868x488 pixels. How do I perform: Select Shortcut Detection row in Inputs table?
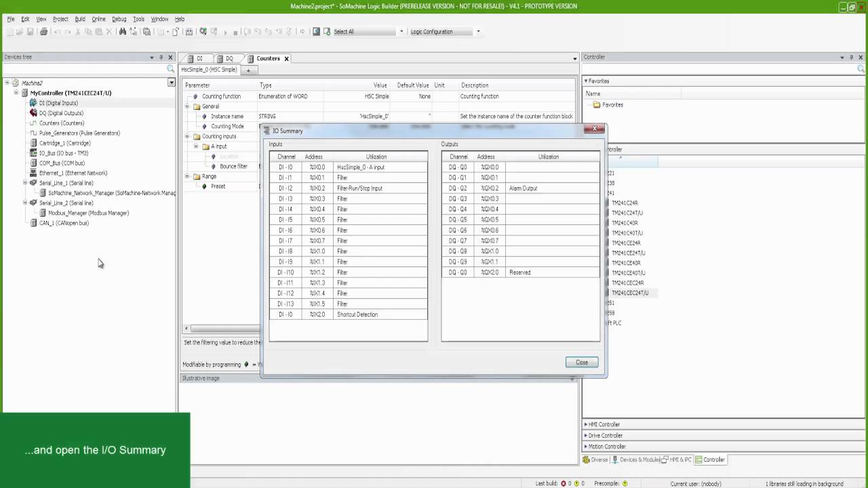[348, 314]
